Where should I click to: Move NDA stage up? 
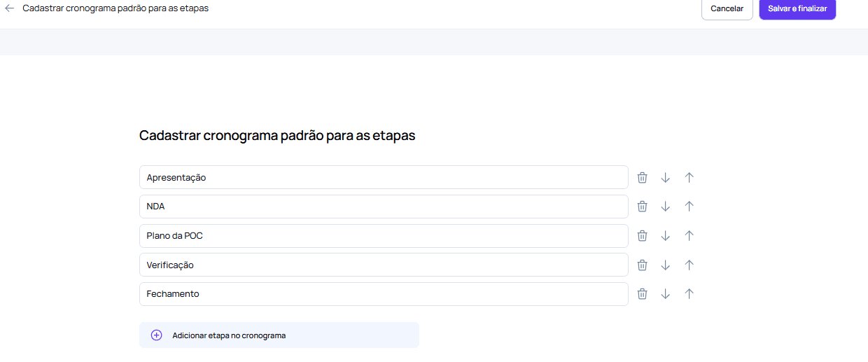689,207
